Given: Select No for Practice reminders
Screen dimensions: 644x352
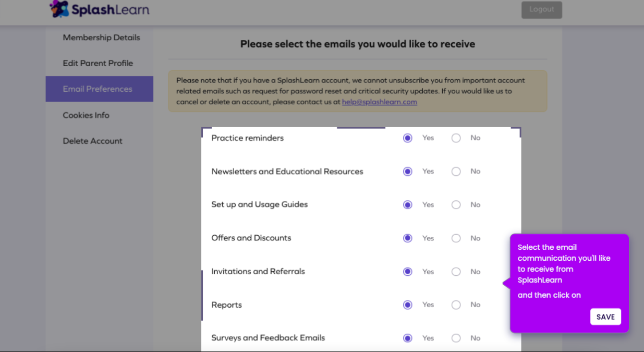Looking at the screenshot, I should click(x=456, y=138).
